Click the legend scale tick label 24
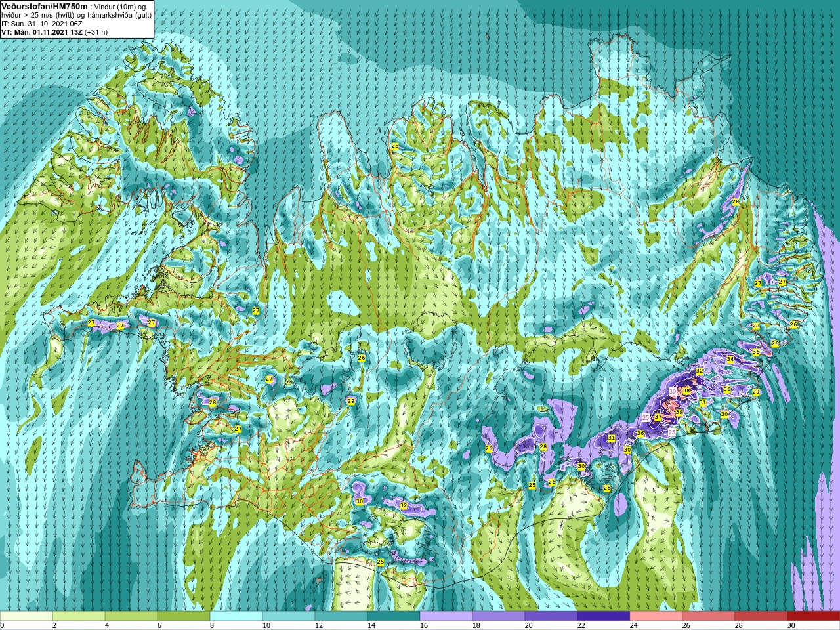The image size is (840, 630). 633,625
